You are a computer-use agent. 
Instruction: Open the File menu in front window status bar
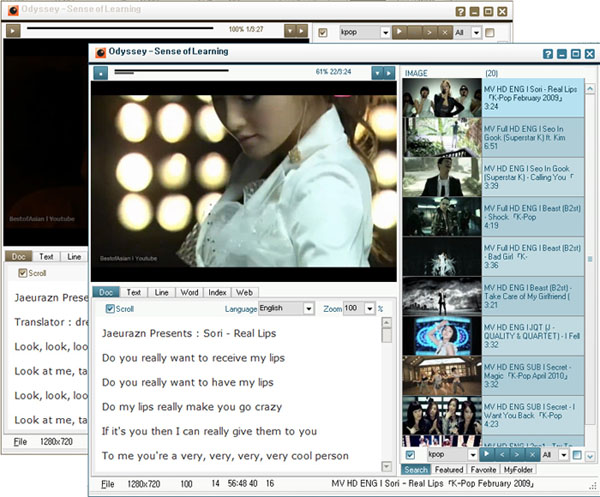108,484
